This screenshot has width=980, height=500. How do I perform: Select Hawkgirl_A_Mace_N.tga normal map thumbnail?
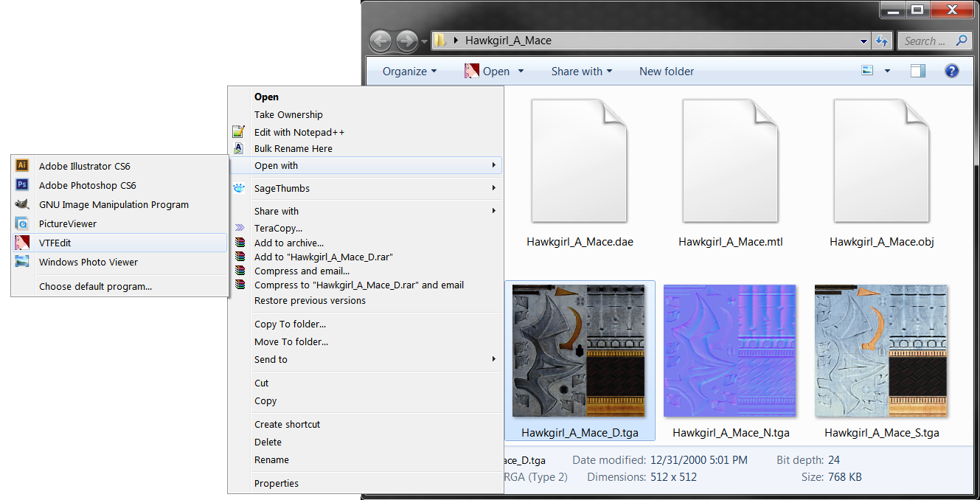pyautogui.click(x=730, y=351)
